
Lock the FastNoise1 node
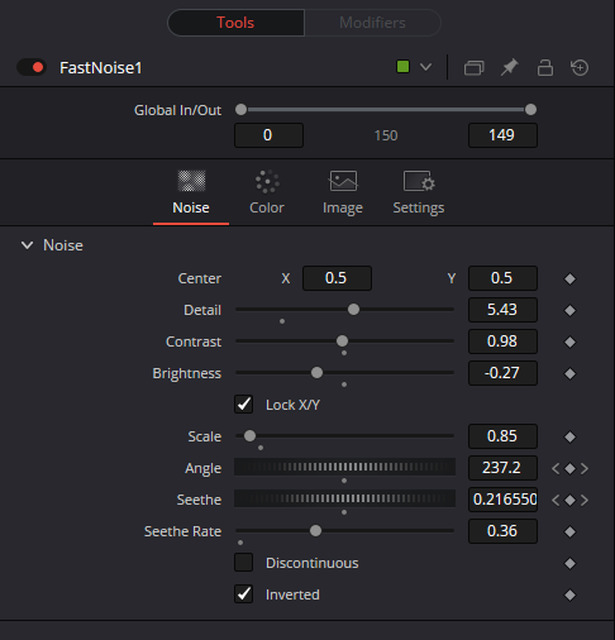(545, 67)
